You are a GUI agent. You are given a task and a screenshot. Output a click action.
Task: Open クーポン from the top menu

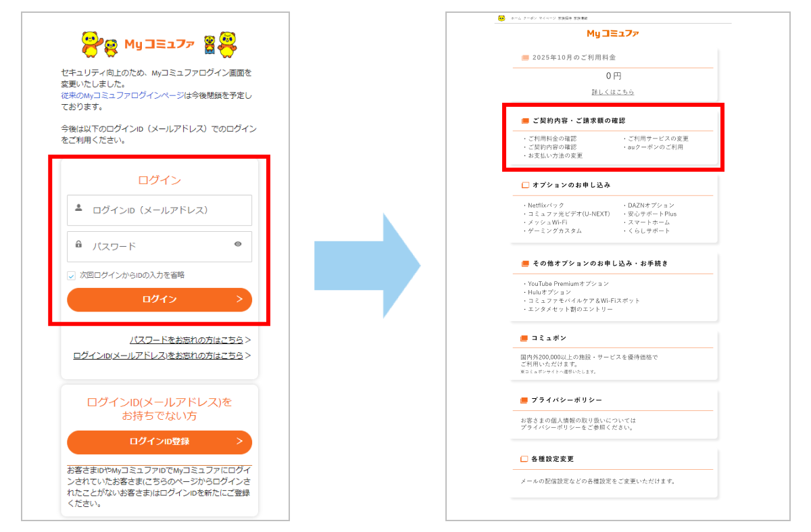pyautogui.click(x=529, y=19)
